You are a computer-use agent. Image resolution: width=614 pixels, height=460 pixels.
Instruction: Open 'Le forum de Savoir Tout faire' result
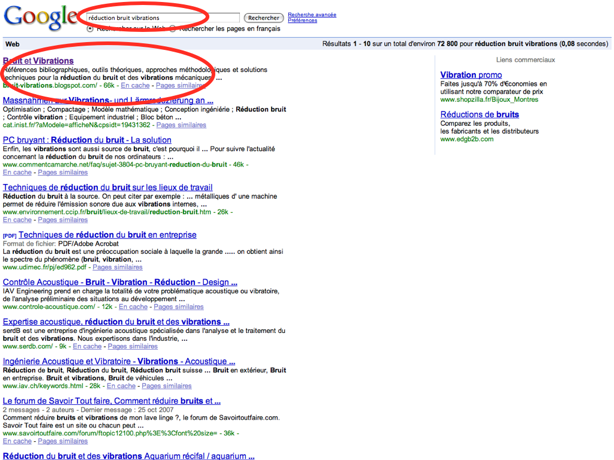click(x=112, y=401)
